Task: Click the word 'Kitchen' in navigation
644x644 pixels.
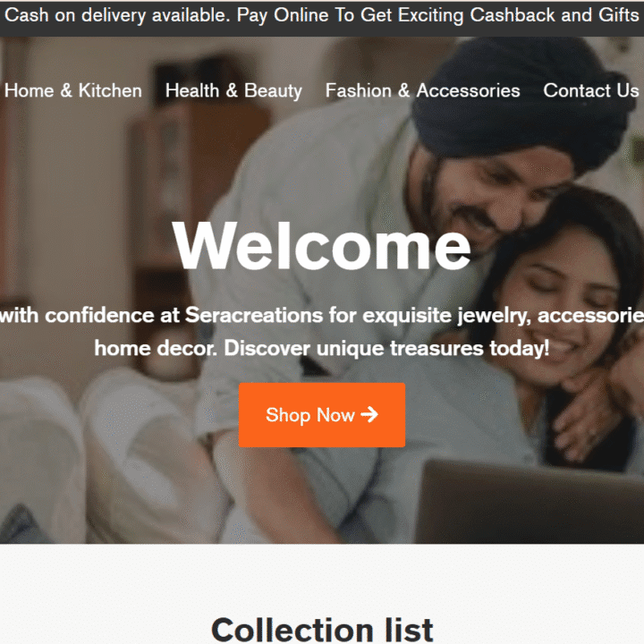Action: (x=110, y=90)
